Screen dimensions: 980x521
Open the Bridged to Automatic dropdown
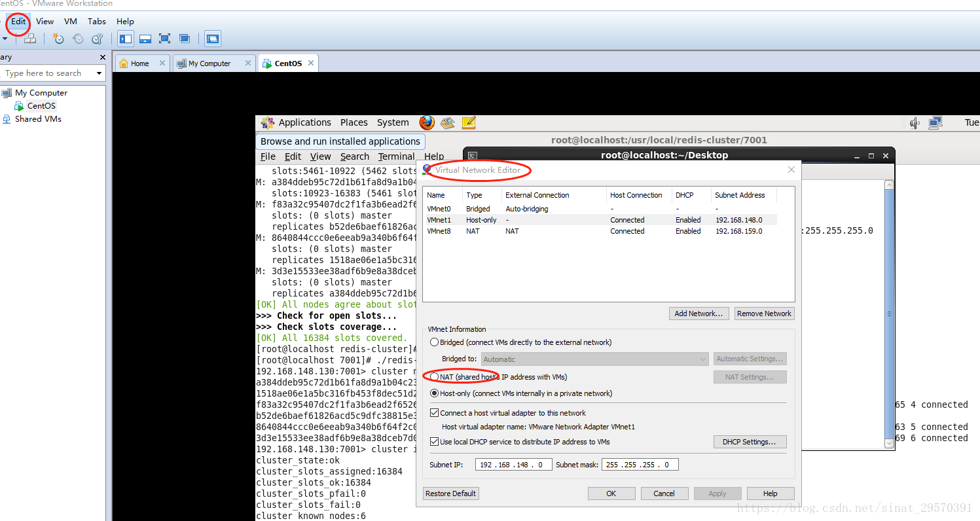tap(595, 359)
